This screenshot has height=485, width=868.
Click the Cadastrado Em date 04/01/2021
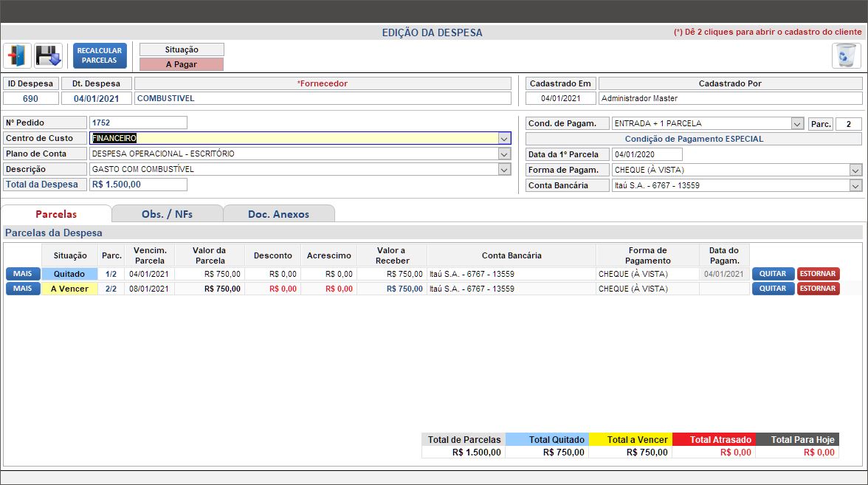click(561, 99)
